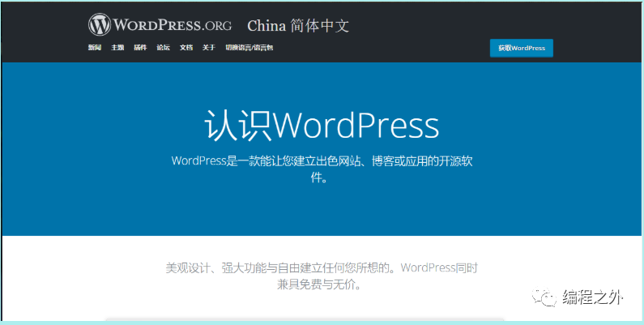Click the 美观设计、强大功能与自由 paragraph text
Viewport: 644px width, 325px height.
[322, 276]
